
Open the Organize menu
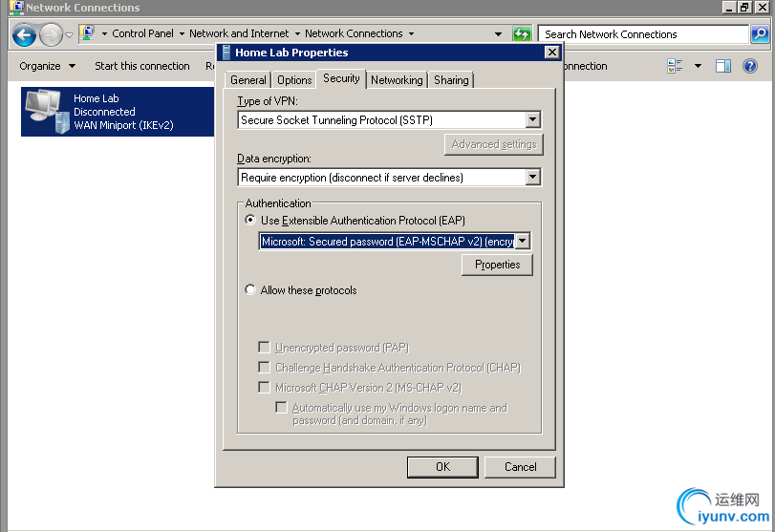(48, 66)
